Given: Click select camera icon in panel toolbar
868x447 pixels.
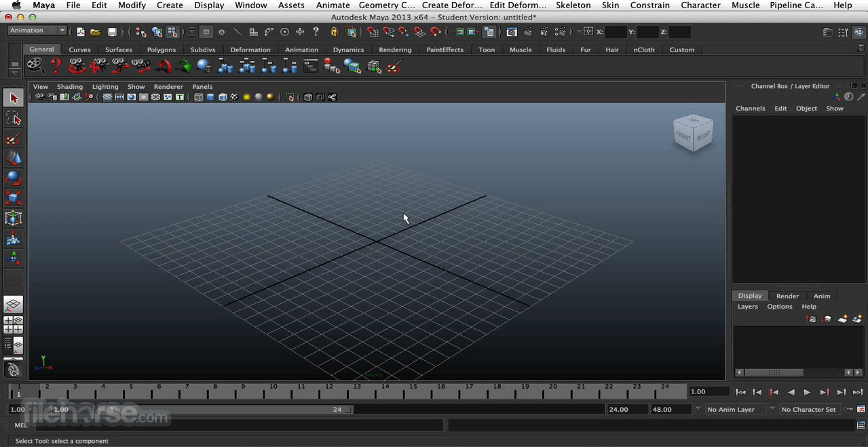Looking at the screenshot, I should pos(39,97).
